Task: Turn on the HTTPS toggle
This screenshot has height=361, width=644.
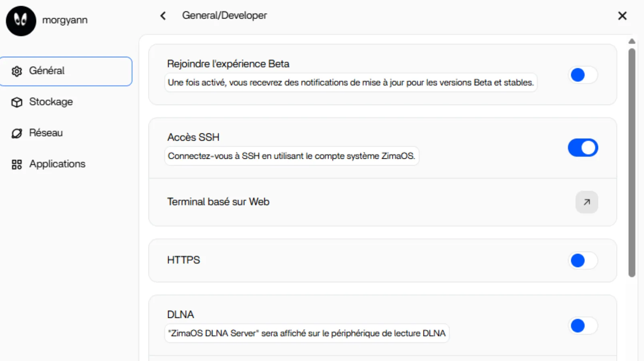Action: 583,261
